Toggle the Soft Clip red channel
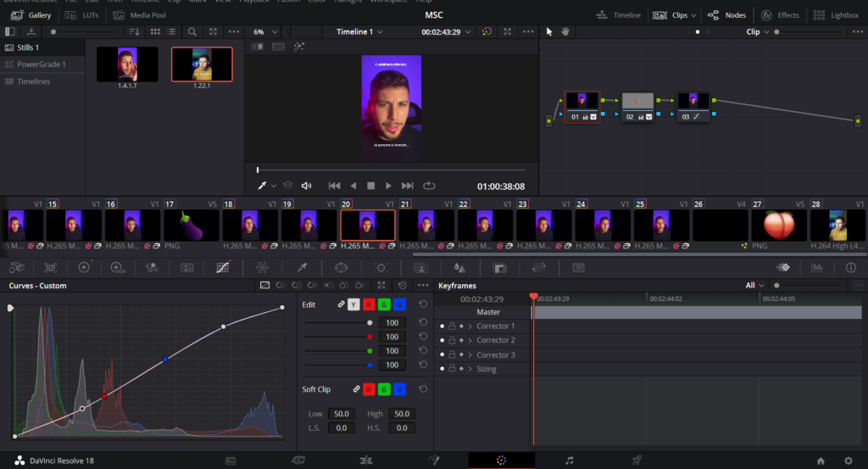The width and height of the screenshot is (868, 469). click(x=369, y=389)
